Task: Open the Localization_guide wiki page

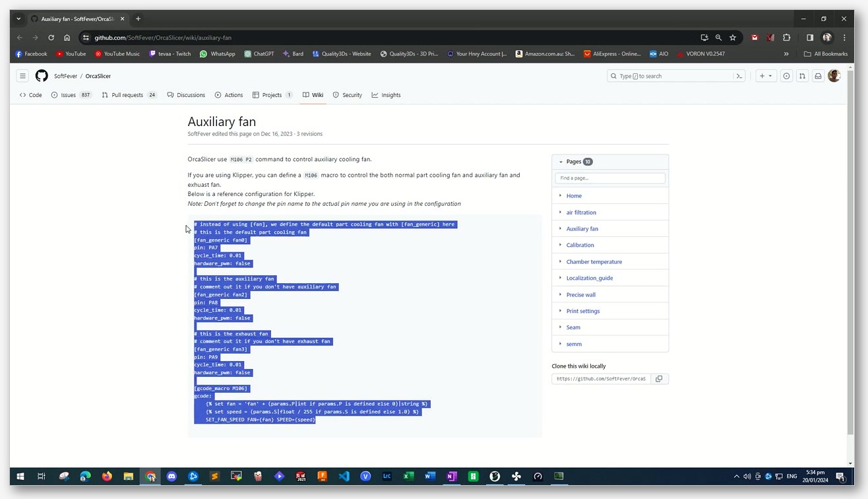Action: click(590, 278)
